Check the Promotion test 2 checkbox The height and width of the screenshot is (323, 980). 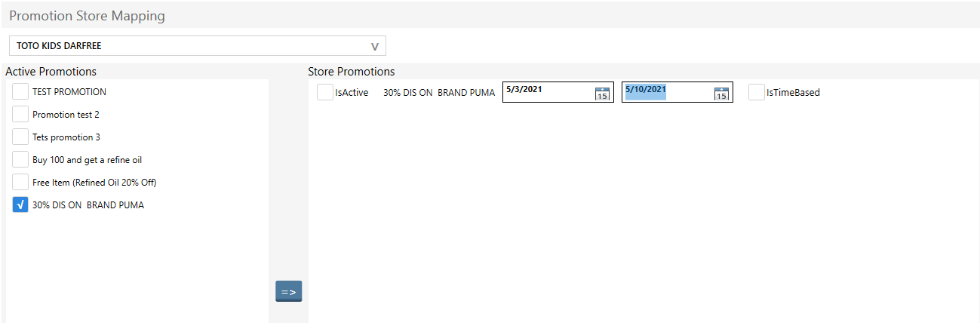click(20, 115)
